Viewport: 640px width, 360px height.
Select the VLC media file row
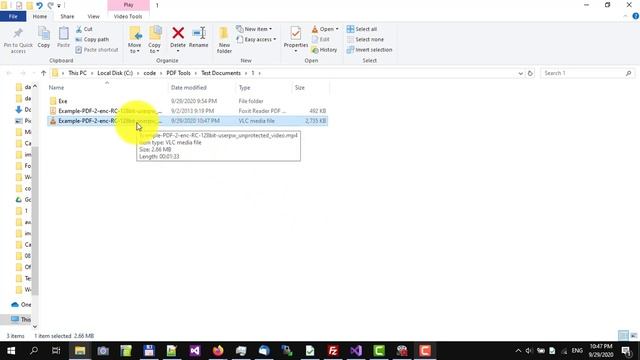[187, 121]
